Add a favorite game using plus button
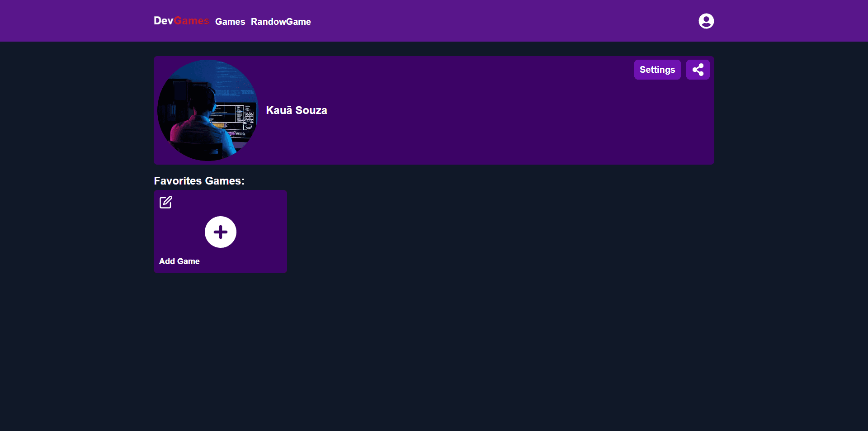Image resolution: width=868 pixels, height=431 pixels. (x=220, y=232)
